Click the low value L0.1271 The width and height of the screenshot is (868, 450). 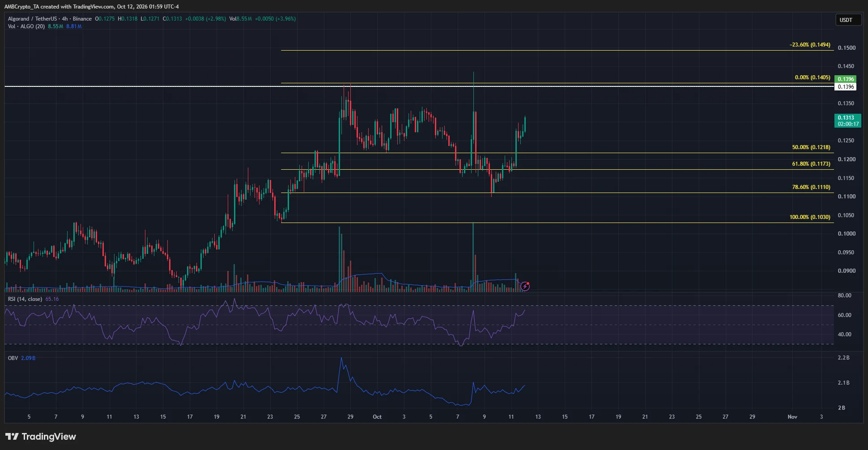(150, 19)
